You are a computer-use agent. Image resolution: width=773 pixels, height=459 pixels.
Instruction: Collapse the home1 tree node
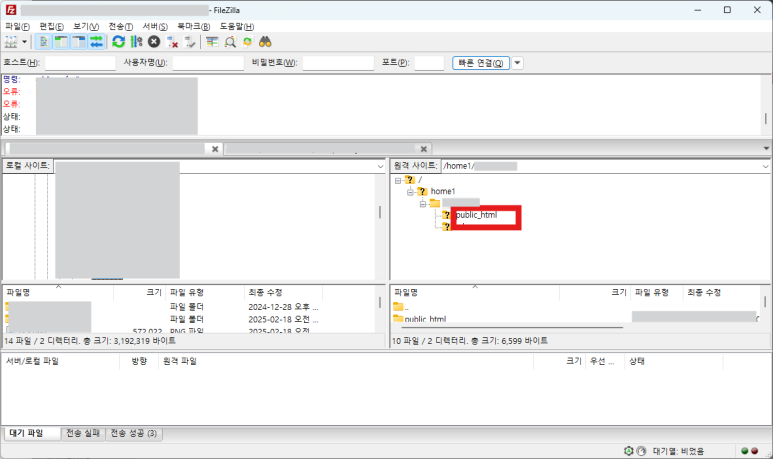410,192
